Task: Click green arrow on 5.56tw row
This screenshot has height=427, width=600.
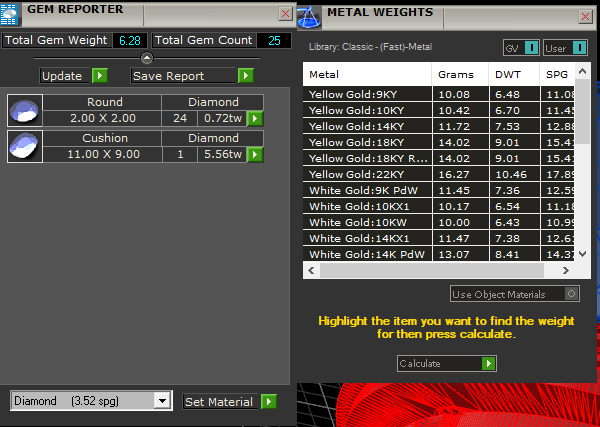Action: click(255, 155)
